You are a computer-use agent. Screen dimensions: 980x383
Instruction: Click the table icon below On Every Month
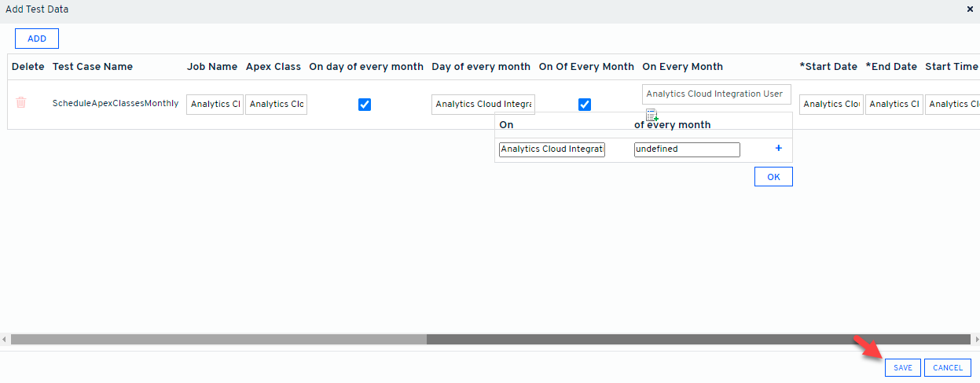point(651,115)
